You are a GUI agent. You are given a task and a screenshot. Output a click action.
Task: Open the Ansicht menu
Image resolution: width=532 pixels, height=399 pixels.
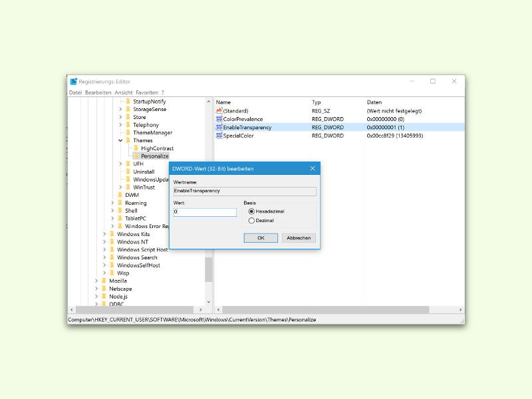pyautogui.click(x=124, y=92)
